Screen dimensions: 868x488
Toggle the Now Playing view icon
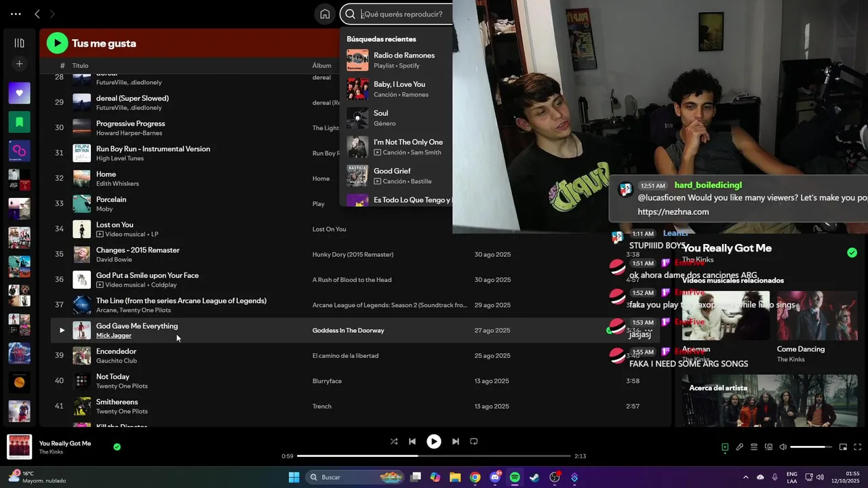pyautogui.click(x=725, y=447)
